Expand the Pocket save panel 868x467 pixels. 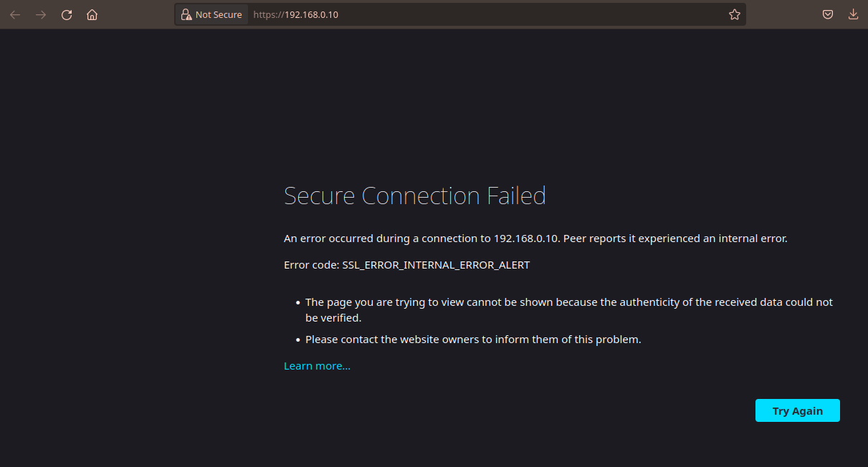[x=827, y=14]
